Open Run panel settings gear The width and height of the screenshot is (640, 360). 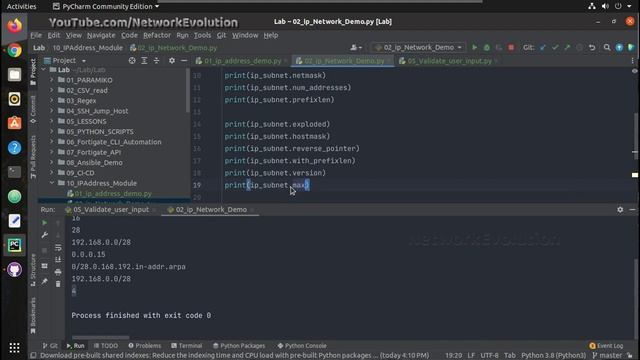(620, 209)
